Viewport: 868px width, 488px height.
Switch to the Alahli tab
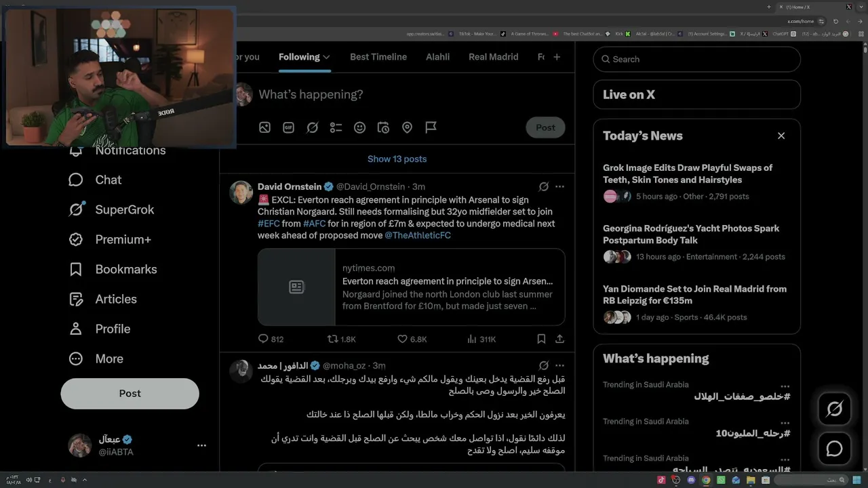437,57
